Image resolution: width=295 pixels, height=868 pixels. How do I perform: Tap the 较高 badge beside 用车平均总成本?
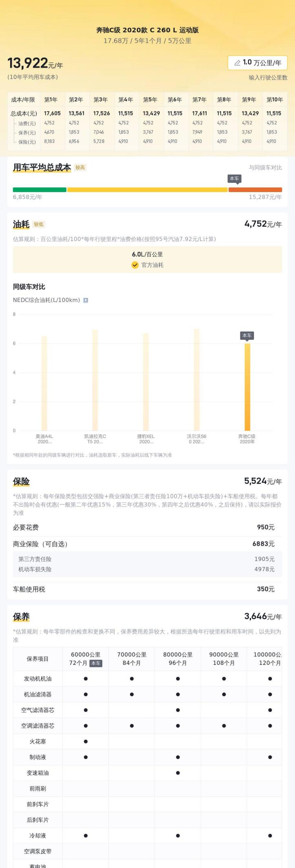click(80, 168)
